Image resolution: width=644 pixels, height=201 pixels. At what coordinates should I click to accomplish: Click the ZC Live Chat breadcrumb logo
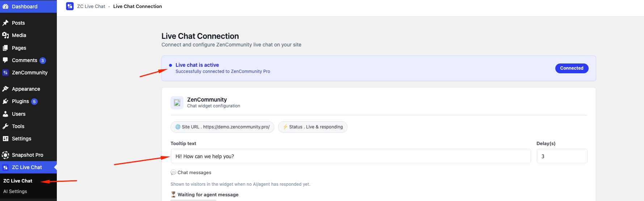click(70, 6)
